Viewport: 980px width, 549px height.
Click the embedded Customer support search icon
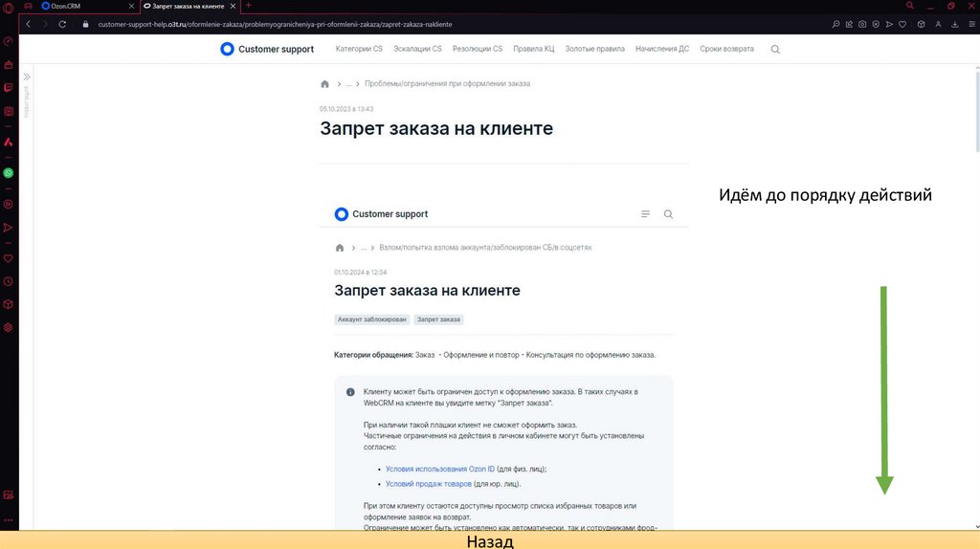[x=668, y=214]
